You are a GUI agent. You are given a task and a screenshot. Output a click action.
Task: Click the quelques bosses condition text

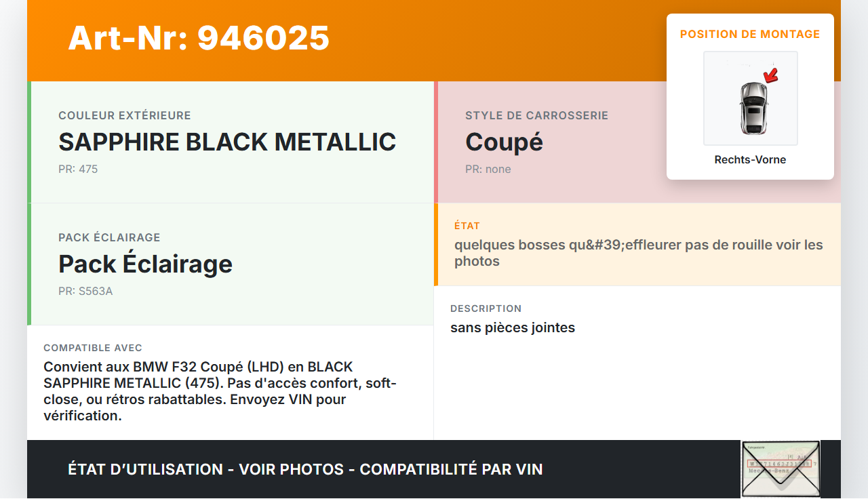tap(638, 253)
